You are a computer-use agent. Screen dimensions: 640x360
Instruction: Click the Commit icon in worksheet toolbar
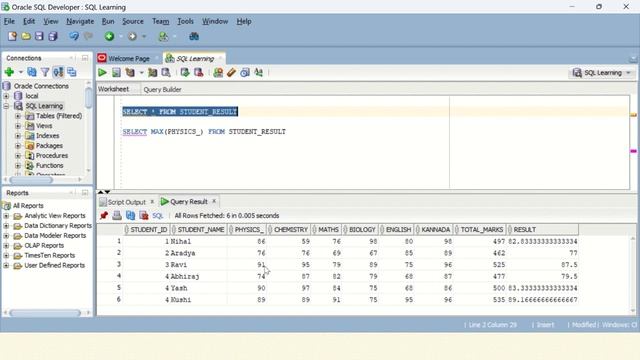(185, 73)
